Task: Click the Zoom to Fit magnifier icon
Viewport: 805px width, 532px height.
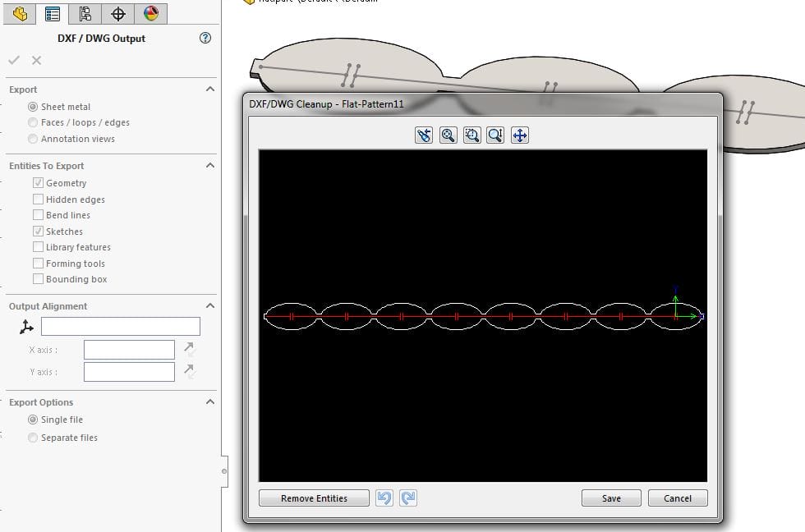Action: [x=448, y=135]
